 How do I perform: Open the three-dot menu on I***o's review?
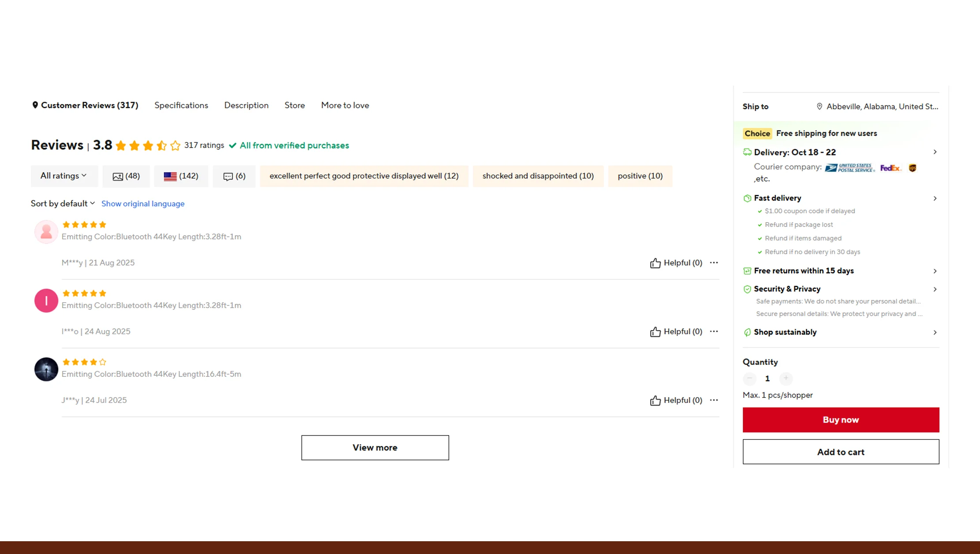tap(714, 331)
